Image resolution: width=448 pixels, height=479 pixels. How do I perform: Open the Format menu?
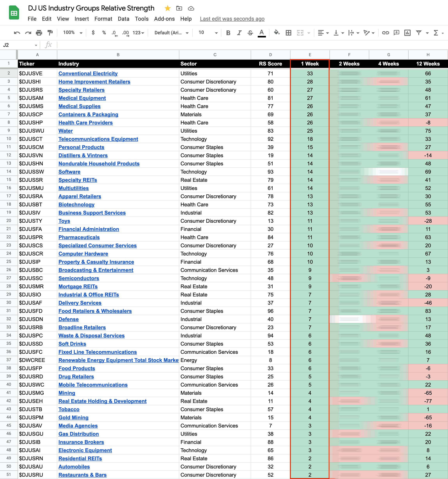103,19
